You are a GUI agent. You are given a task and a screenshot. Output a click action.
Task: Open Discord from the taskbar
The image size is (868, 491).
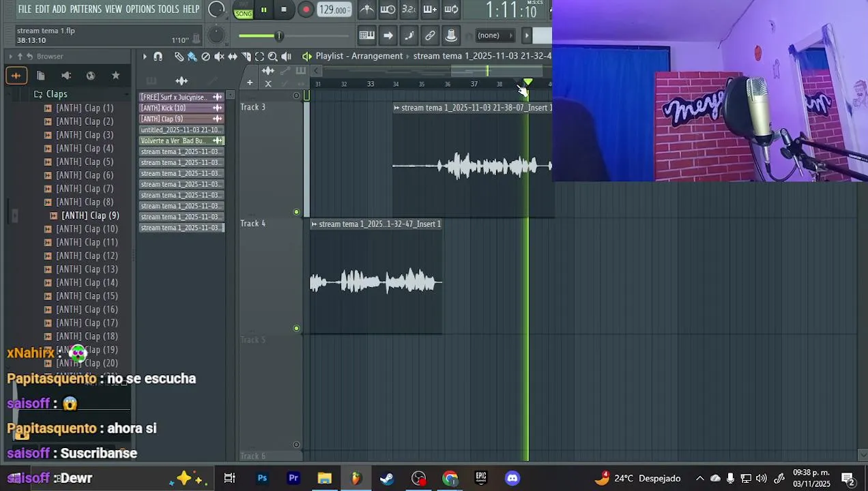click(512, 478)
